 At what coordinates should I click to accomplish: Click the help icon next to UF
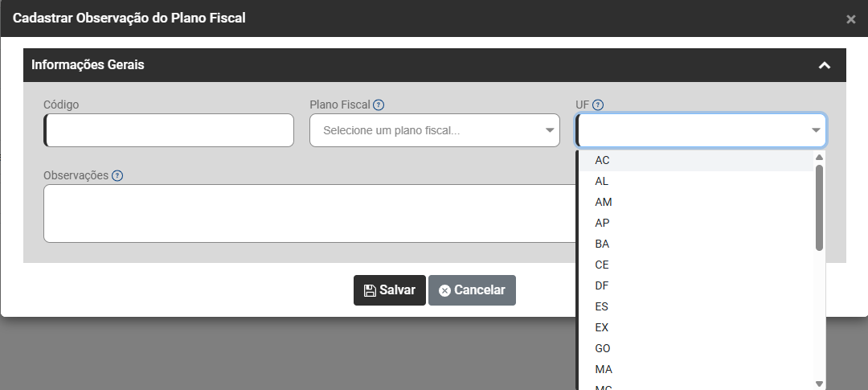pyautogui.click(x=598, y=105)
